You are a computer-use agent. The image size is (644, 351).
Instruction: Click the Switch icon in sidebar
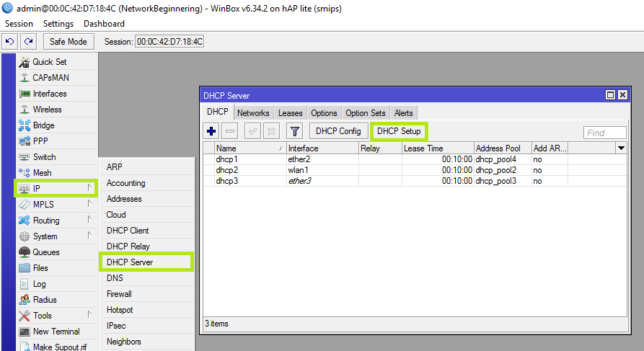(x=25, y=157)
